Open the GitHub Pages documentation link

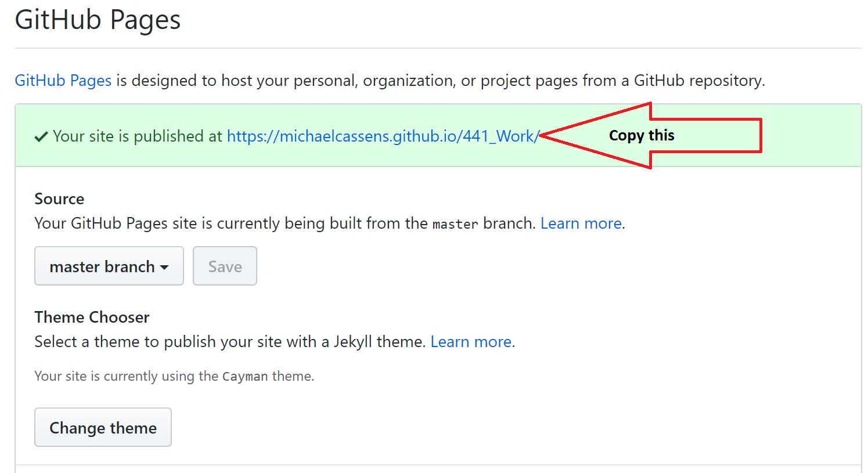pos(63,81)
